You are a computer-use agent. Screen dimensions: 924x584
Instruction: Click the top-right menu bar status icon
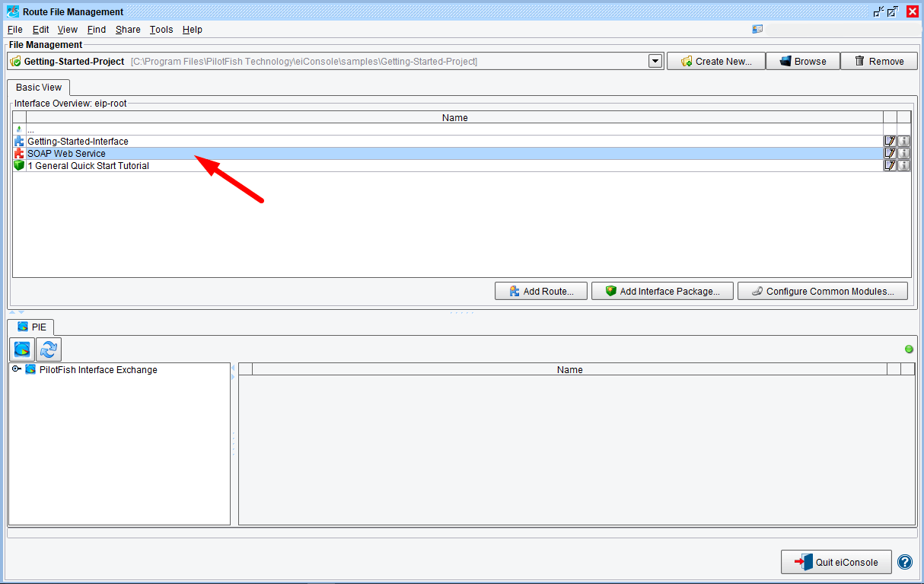click(757, 30)
